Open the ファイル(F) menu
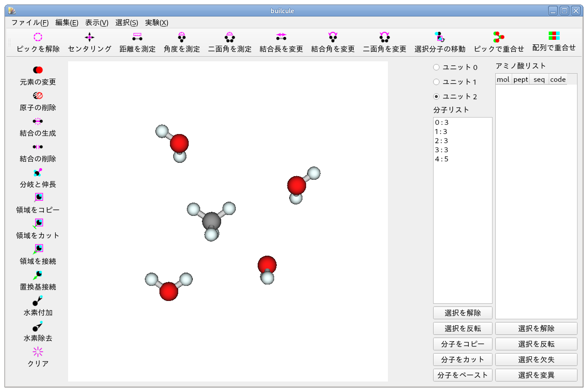Screen dimensions: 588x392 [x=30, y=22]
